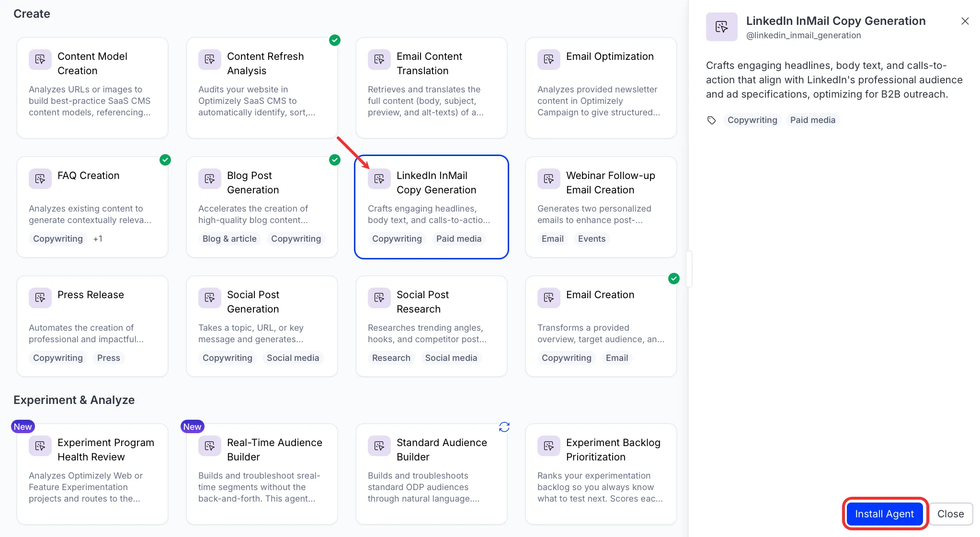The width and height of the screenshot is (980, 537).
Task: Click the vertical scrollbar handle beside the agent grid
Action: coord(689,269)
